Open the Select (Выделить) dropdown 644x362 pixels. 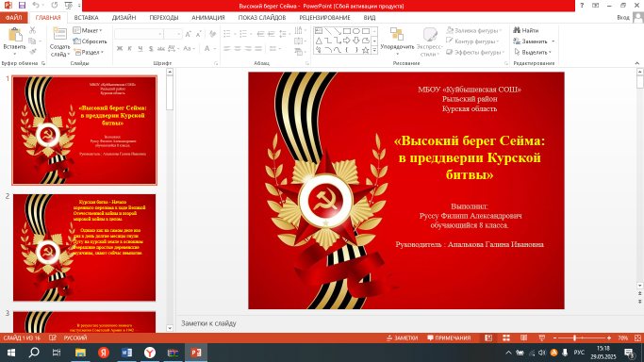coord(533,52)
